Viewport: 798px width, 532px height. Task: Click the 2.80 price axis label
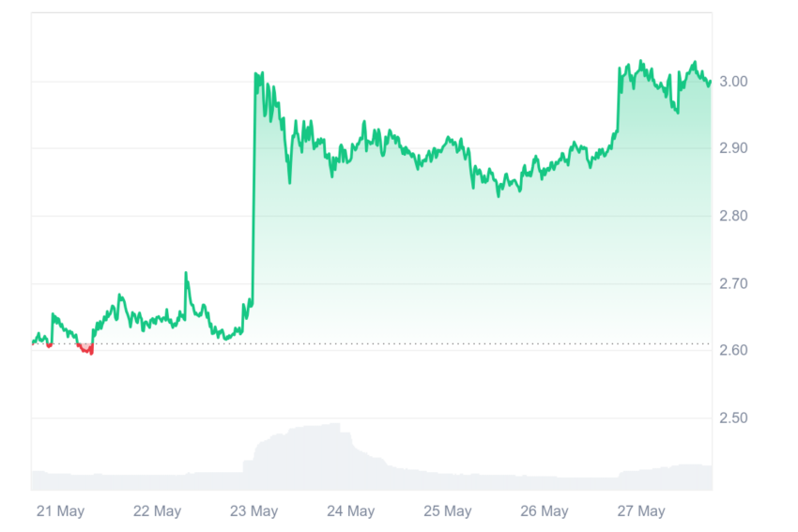tap(733, 216)
